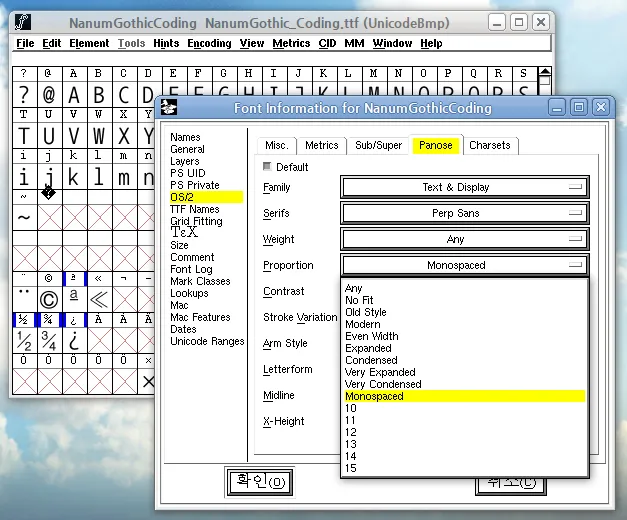Open the TeX section in sidebar
Image resolution: width=627 pixels, height=520 pixels.
184,232
